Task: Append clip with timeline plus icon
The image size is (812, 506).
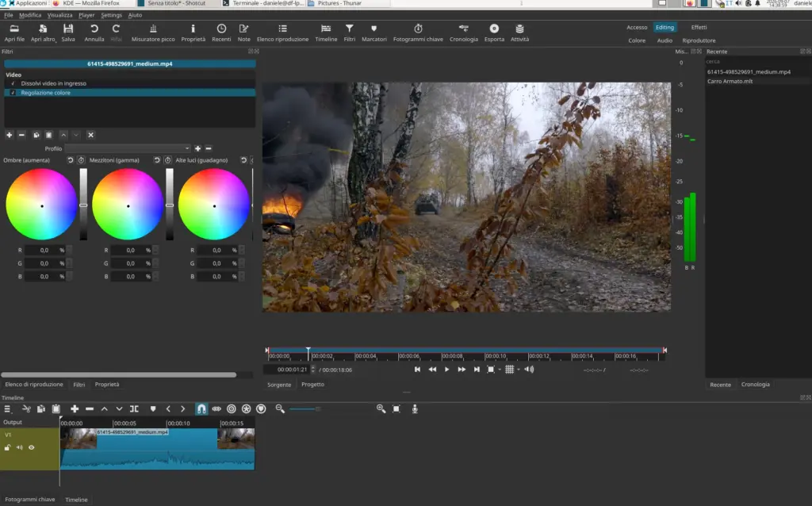Action: tap(75, 408)
